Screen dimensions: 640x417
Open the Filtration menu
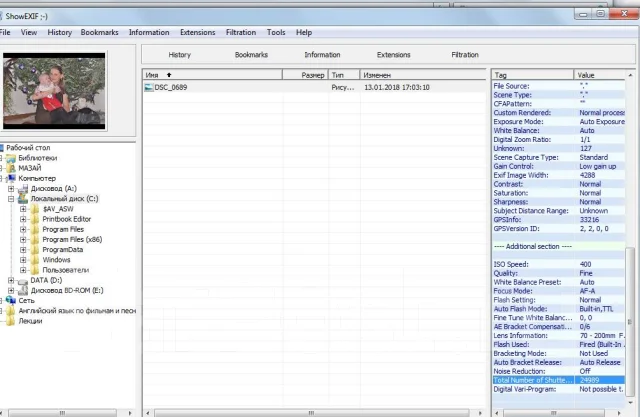coord(241,32)
